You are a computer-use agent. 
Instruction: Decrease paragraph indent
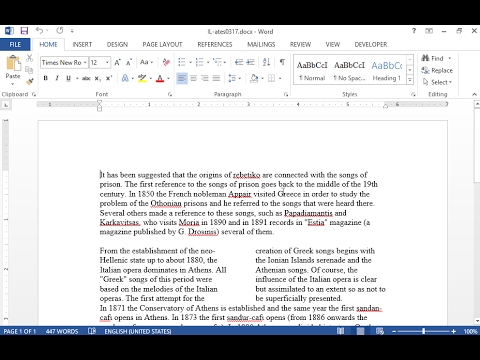pos(239,62)
